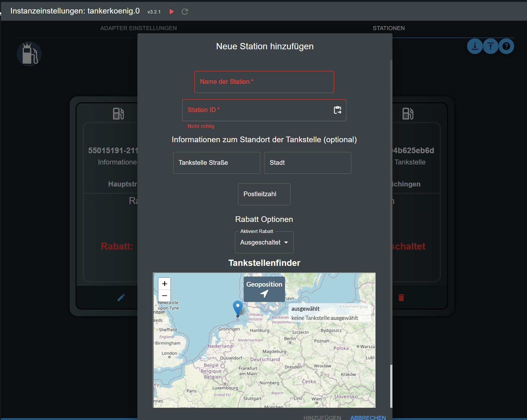Zoom out the map with minus button
The height and width of the screenshot is (420, 527).
tap(164, 296)
